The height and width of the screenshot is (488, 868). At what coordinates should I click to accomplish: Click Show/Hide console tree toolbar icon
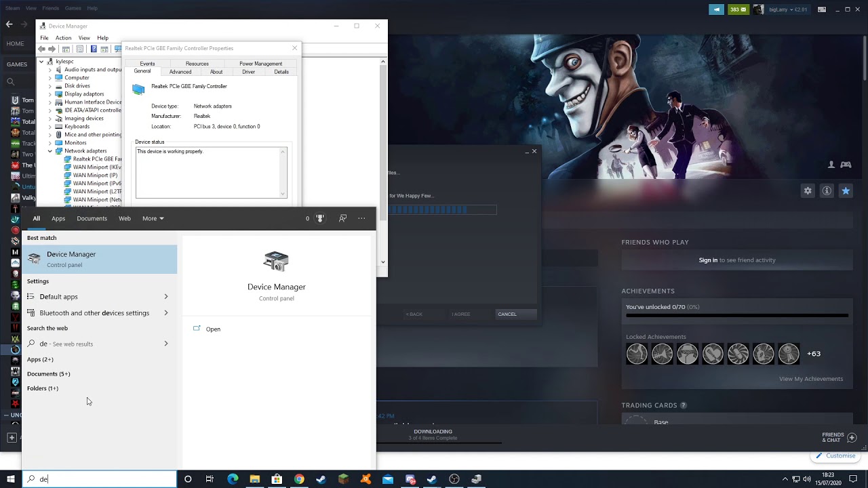(66, 49)
